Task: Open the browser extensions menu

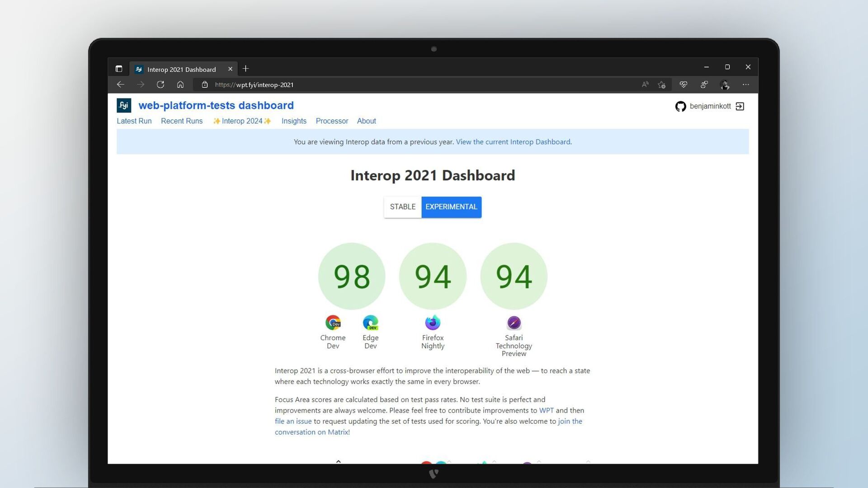Action: click(704, 84)
